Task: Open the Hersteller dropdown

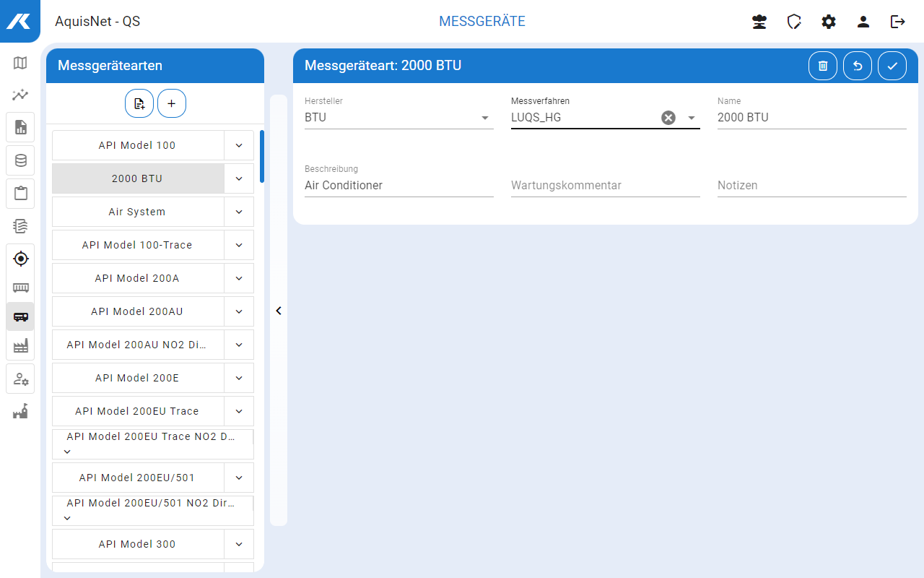Action: click(x=485, y=118)
